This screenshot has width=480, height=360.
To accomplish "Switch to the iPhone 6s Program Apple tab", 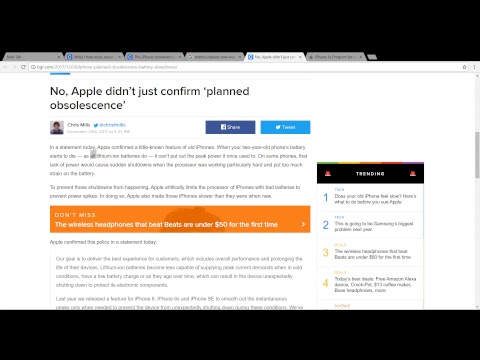I will [x=334, y=57].
